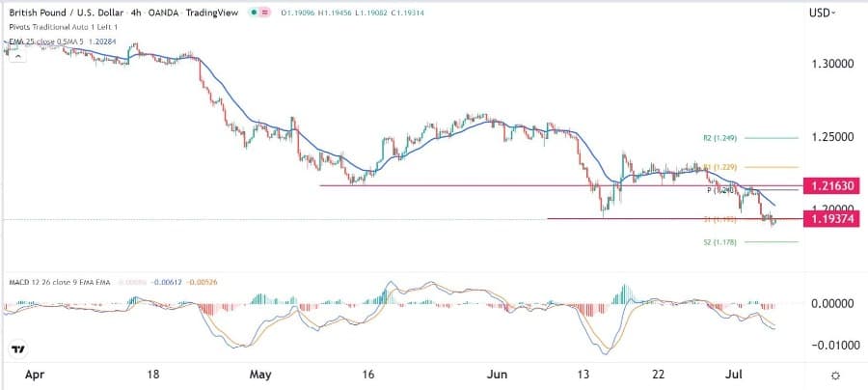868x390 pixels.
Task: Click the 1.21630 price label
Action: pyautogui.click(x=832, y=185)
